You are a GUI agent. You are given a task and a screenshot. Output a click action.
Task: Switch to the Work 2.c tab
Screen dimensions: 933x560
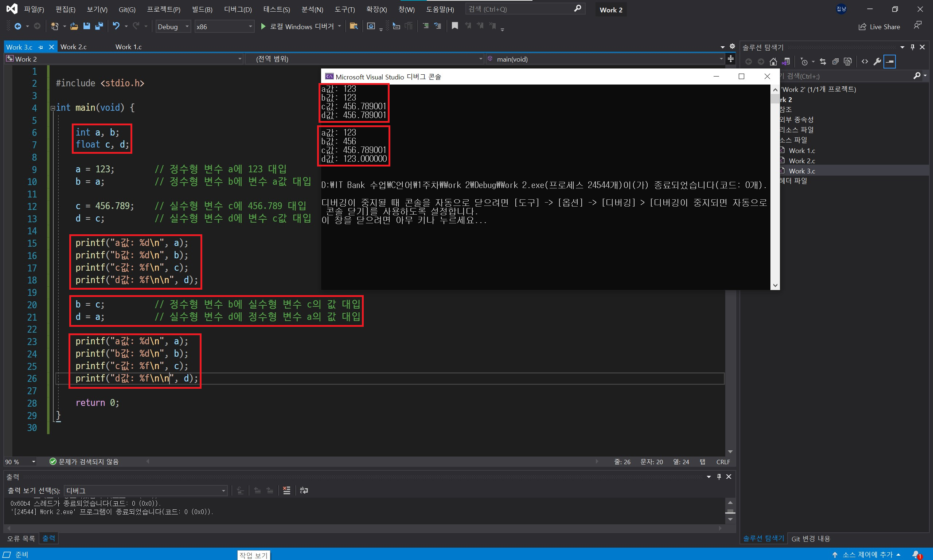(74, 47)
